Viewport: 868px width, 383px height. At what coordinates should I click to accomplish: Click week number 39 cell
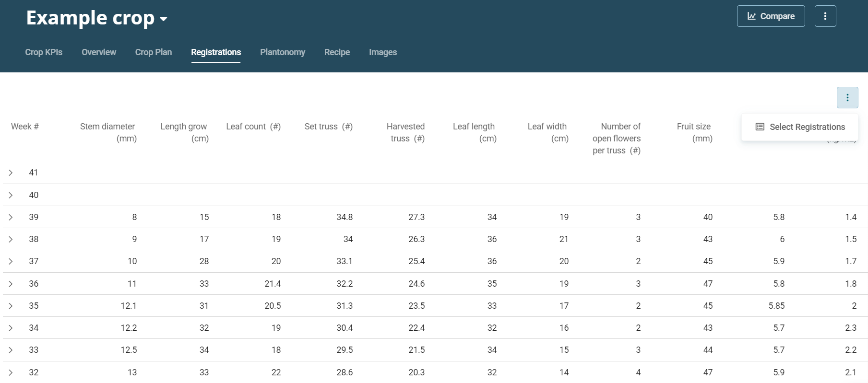[x=34, y=217]
